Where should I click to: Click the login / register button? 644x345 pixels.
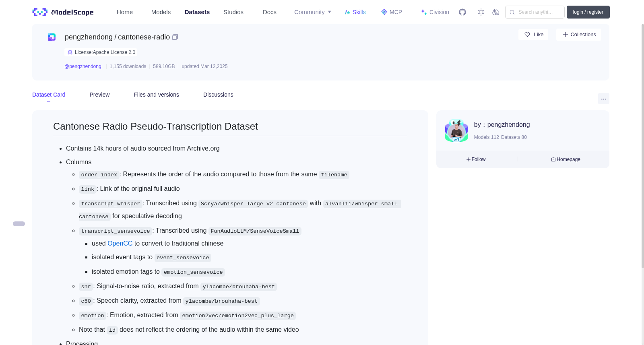point(588,12)
